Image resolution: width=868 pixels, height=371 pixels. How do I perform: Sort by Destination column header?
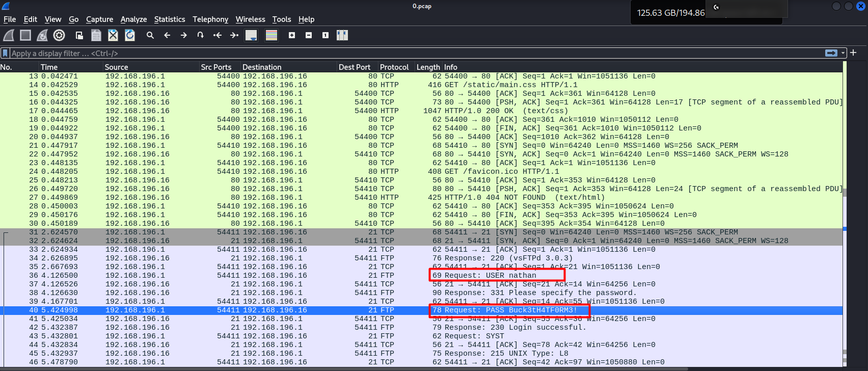(x=289, y=67)
